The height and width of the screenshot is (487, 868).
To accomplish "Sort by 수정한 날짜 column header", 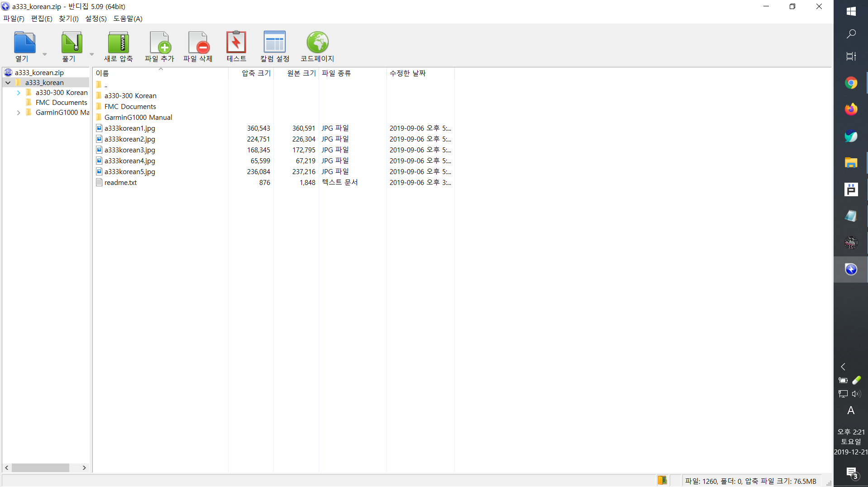I will pos(420,73).
